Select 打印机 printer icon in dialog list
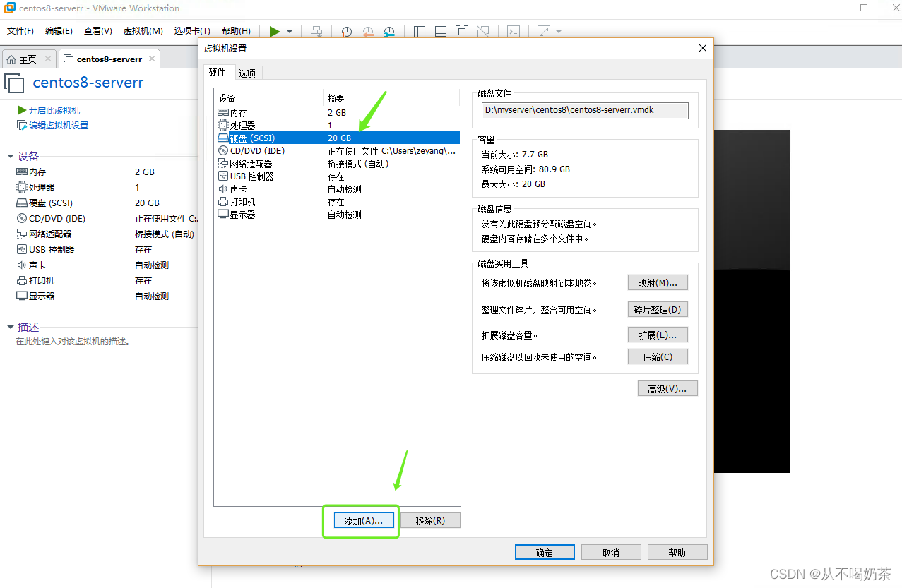Screen dimensions: 902x588 click(x=223, y=201)
